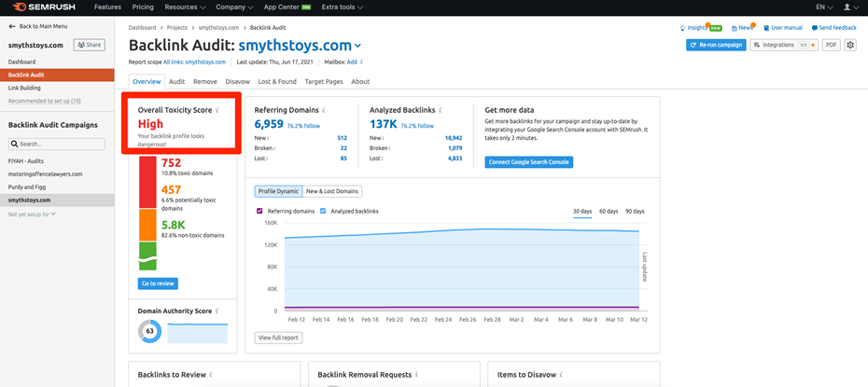The image size is (868, 387).
Task: Open Pricing in top navigation
Action: (143, 7)
